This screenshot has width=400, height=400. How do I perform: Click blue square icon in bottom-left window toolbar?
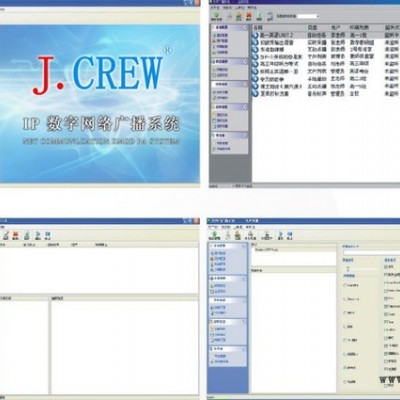pos(47,235)
